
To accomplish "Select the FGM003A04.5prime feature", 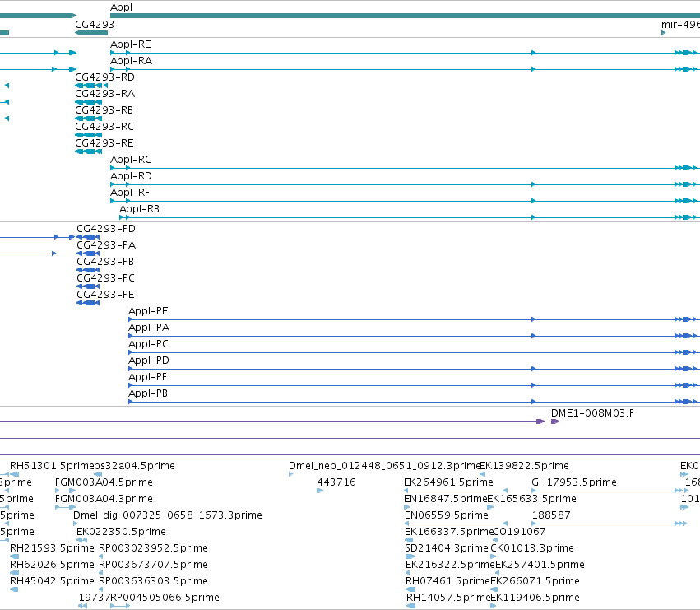I will [x=104, y=482].
